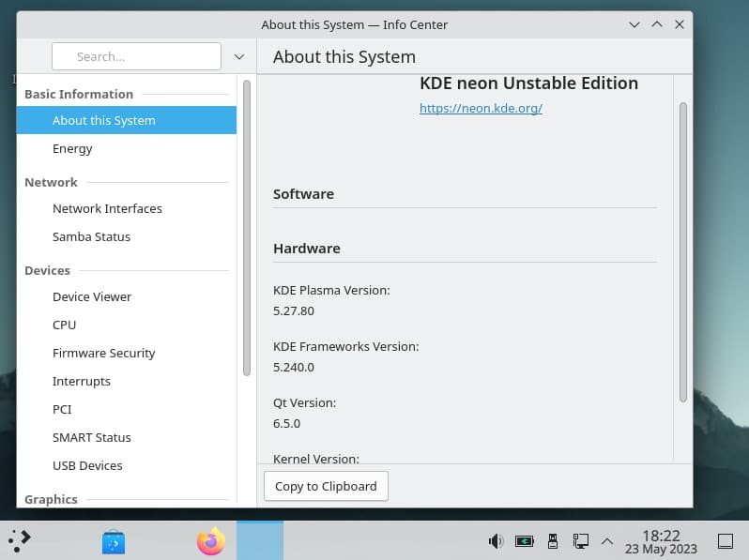Open the network connections tray icon

581,541
